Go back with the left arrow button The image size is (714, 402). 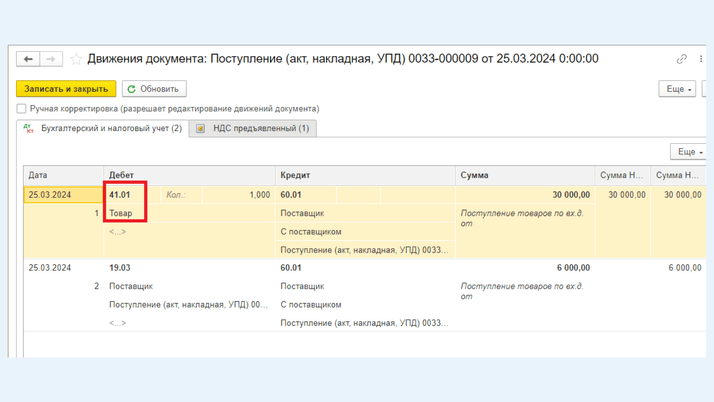pyautogui.click(x=28, y=59)
